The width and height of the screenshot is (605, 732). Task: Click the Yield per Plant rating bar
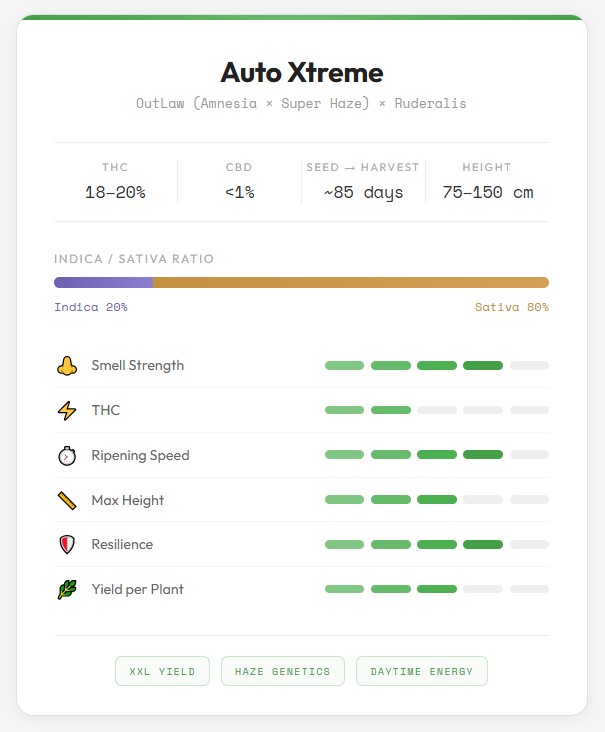click(x=436, y=590)
